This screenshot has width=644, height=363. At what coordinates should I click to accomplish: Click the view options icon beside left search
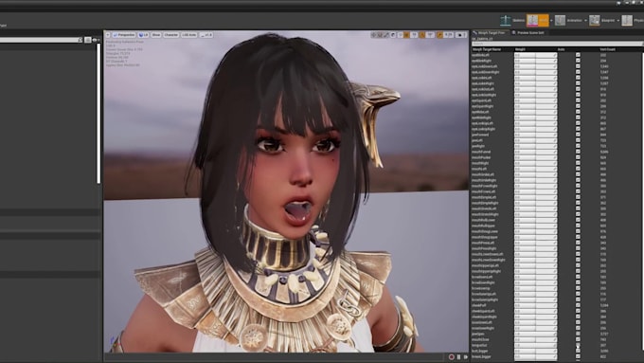[87, 40]
